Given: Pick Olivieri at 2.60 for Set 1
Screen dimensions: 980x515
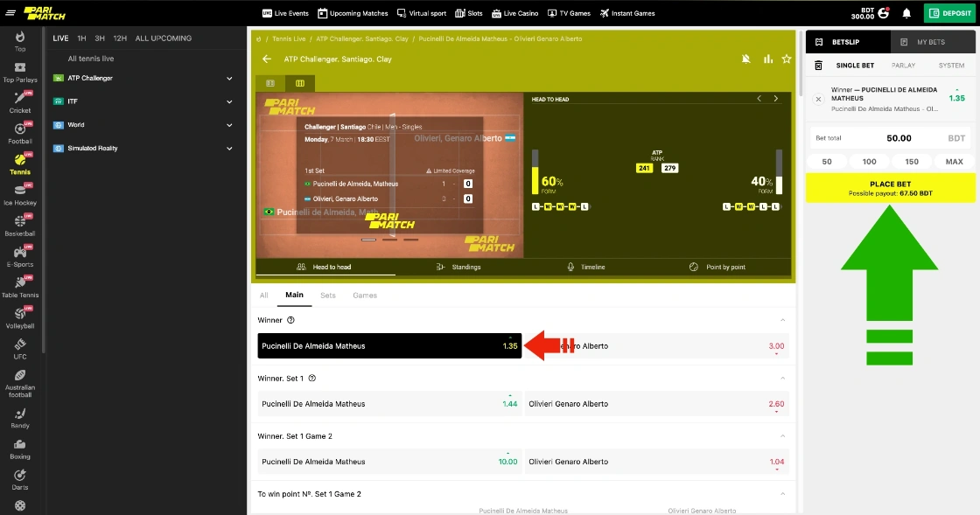Looking at the screenshot, I should click(656, 404).
